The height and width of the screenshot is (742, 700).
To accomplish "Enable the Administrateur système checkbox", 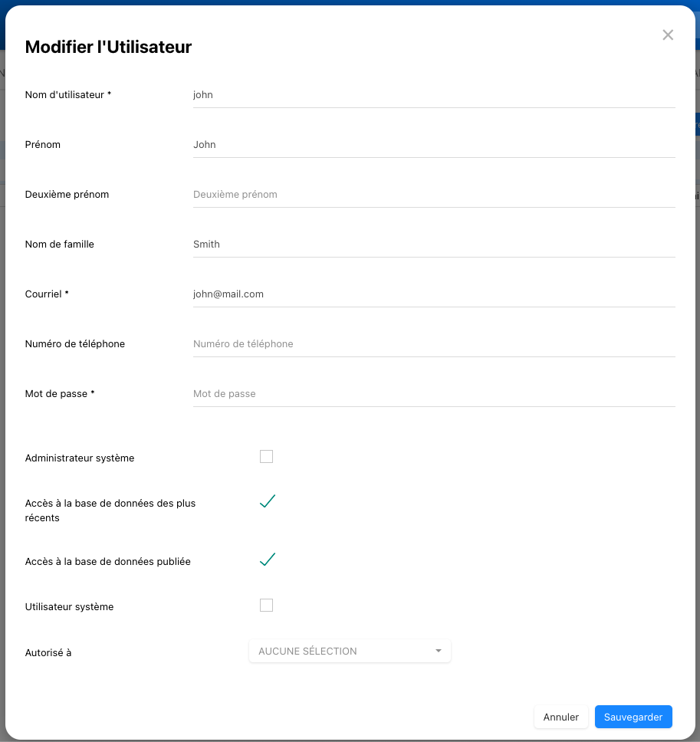I will tap(266, 457).
